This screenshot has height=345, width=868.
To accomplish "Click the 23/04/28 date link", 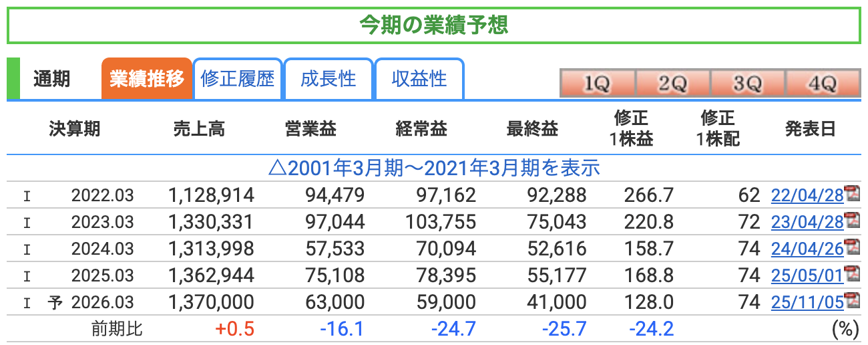I will pos(807,222).
